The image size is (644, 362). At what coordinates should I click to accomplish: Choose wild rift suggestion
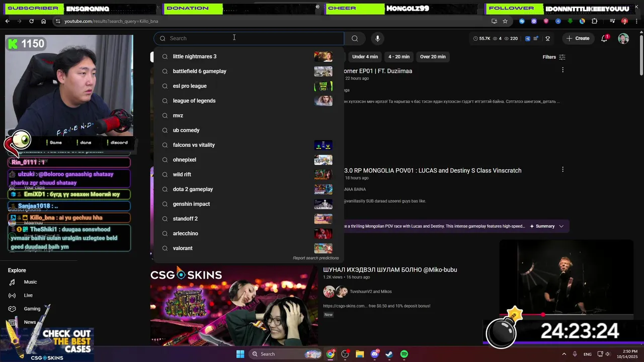(x=249, y=174)
